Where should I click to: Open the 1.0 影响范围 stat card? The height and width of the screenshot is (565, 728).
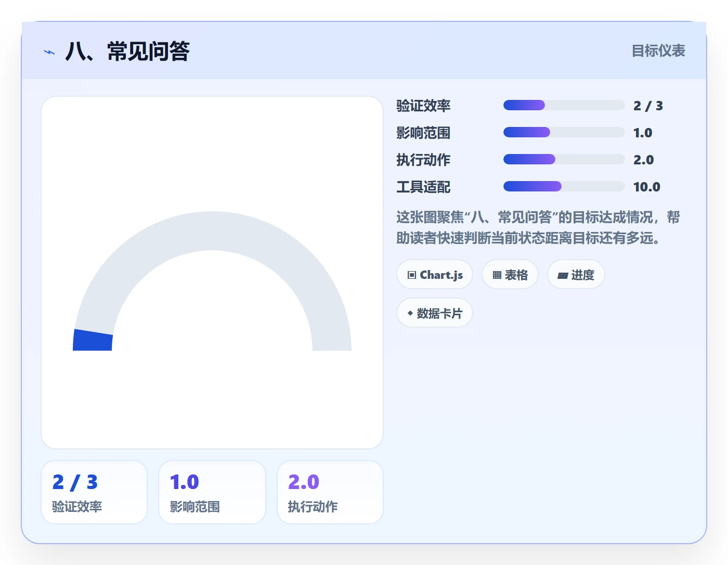pyautogui.click(x=212, y=492)
